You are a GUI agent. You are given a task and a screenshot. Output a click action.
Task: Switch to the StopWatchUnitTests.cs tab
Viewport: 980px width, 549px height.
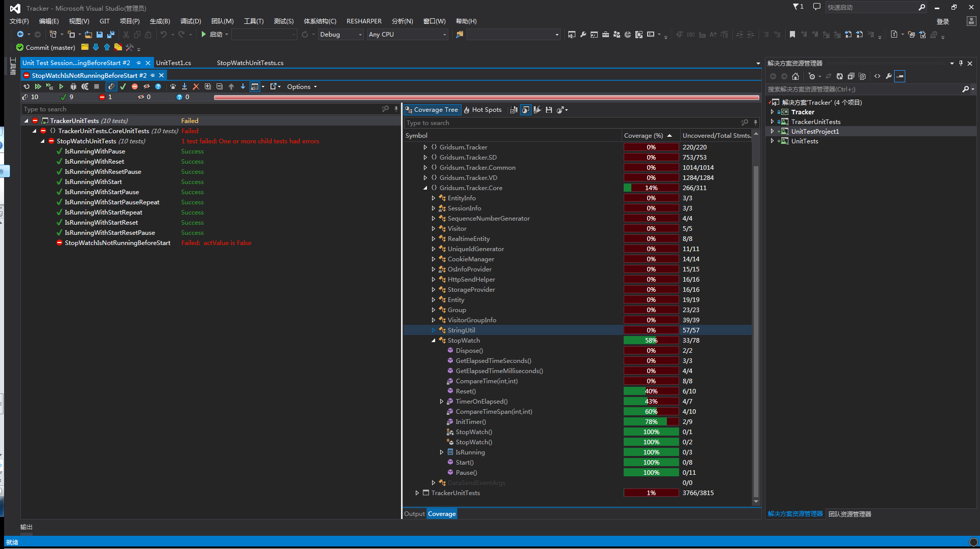point(250,63)
